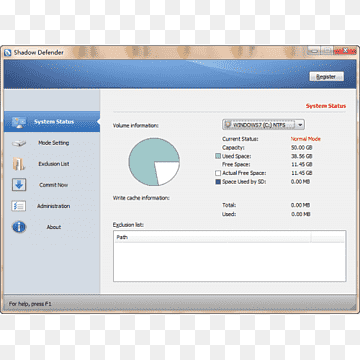Click the disk usage pie chart
The image size is (360, 360).
[154, 162]
